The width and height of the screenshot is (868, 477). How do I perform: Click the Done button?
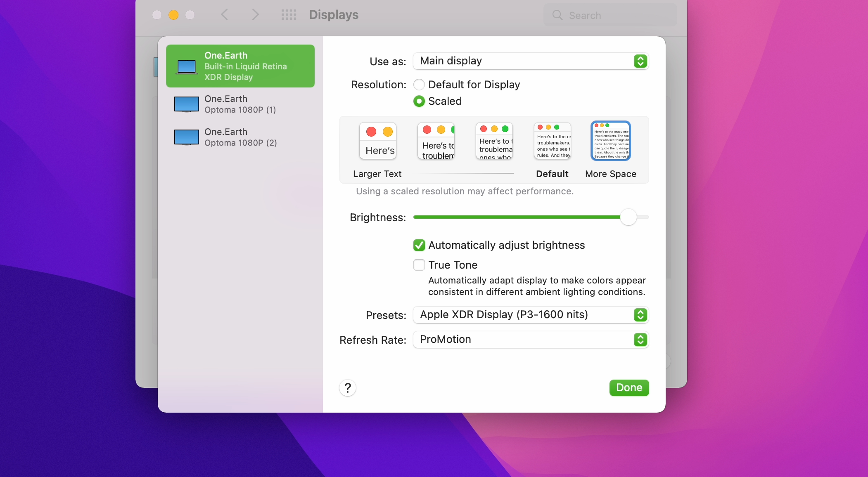tap(629, 387)
